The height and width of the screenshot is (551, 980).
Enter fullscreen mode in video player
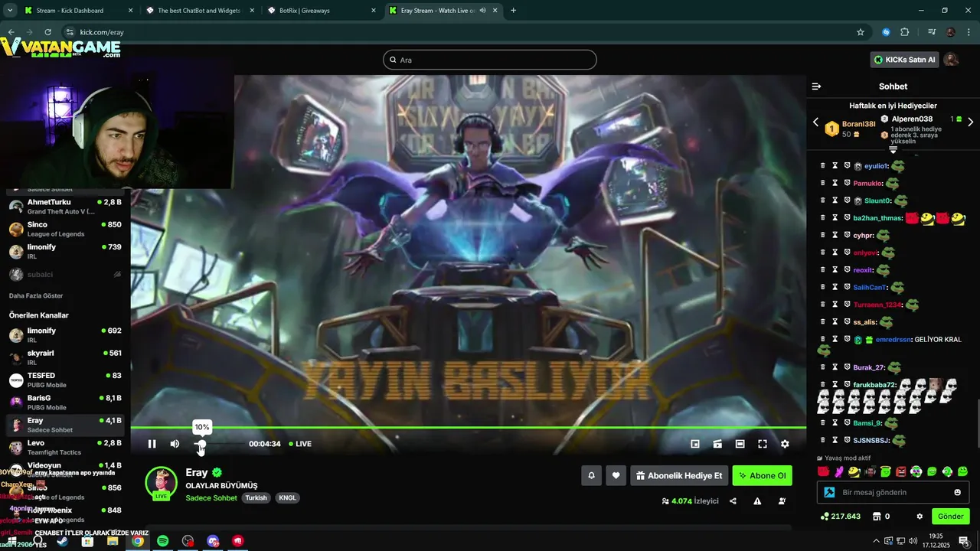(763, 444)
